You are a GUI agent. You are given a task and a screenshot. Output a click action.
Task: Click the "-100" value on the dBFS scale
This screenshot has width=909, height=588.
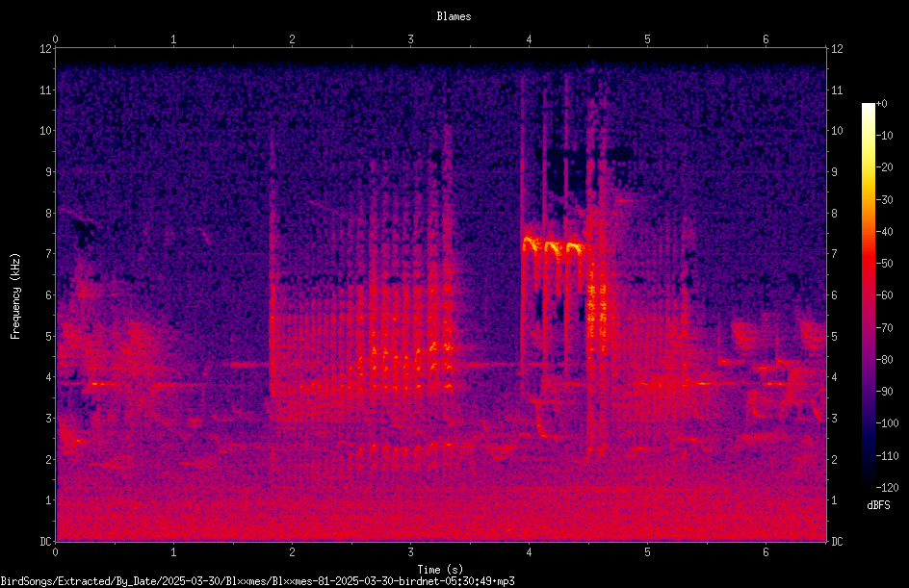(x=887, y=423)
